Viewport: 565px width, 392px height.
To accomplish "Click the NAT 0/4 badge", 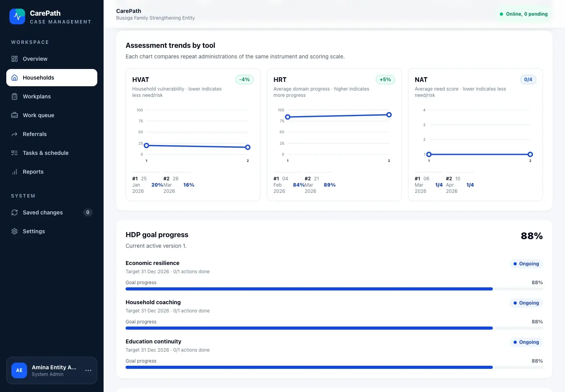I will tap(528, 80).
